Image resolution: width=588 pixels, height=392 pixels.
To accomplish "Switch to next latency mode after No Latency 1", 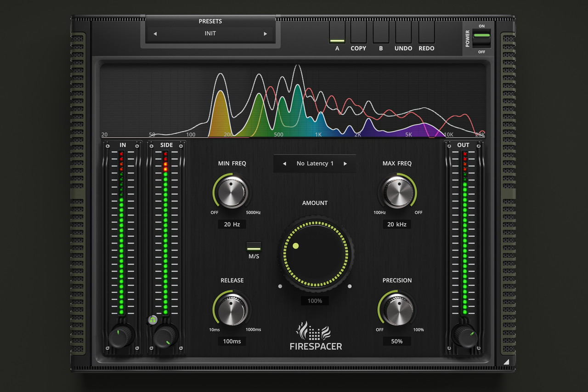I will pyautogui.click(x=345, y=164).
